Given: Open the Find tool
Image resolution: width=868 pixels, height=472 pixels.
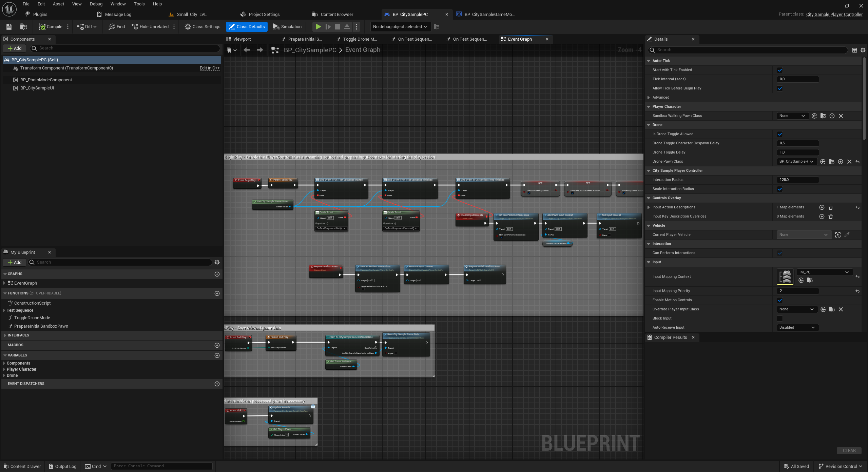Looking at the screenshot, I should (x=117, y=27).
